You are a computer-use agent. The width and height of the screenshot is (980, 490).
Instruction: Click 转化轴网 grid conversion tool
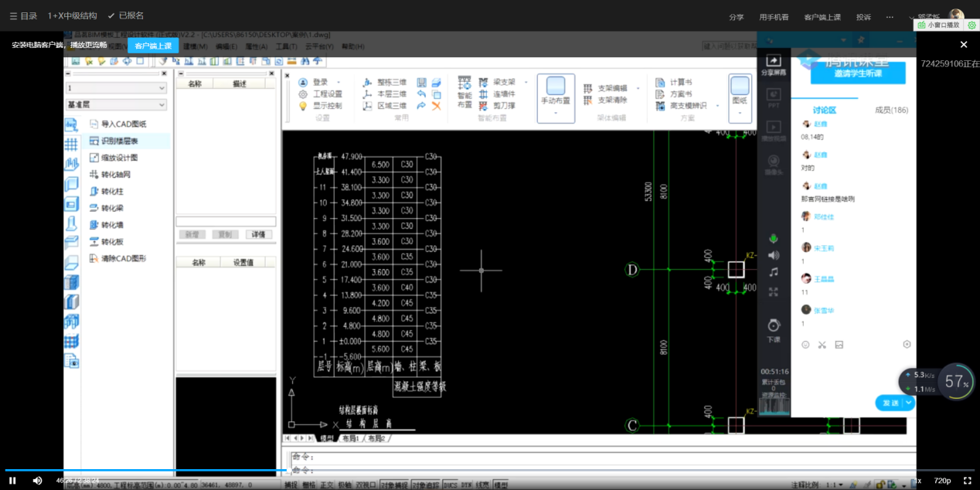click(x=115, y=175)
